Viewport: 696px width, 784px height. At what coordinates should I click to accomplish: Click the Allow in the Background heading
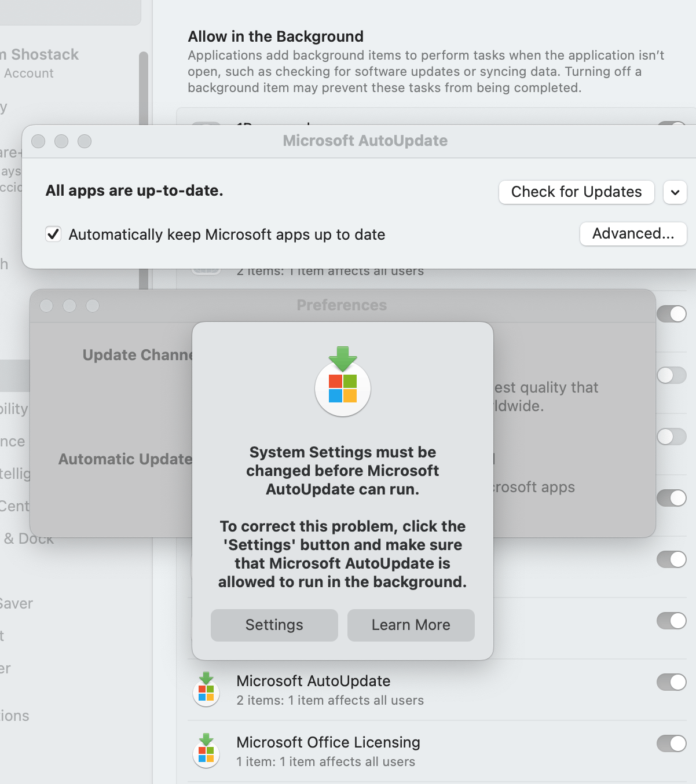276,36
